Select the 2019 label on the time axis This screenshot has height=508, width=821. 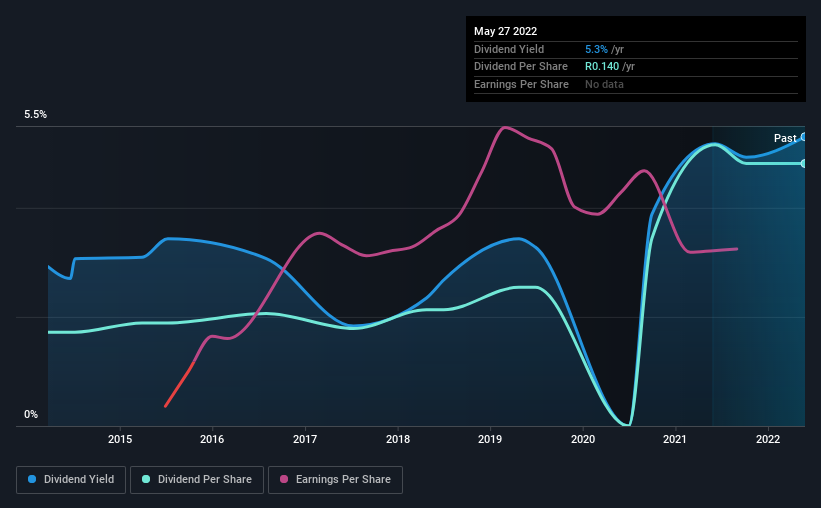pos(490,439)
